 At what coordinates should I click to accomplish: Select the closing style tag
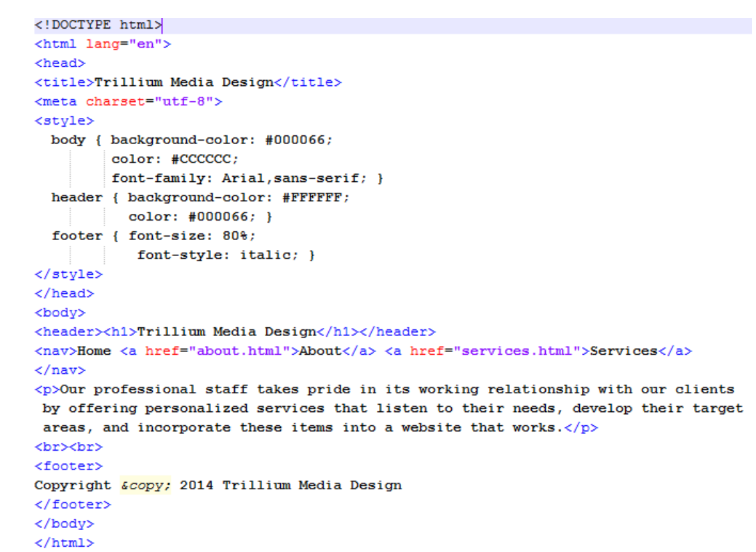69,275
